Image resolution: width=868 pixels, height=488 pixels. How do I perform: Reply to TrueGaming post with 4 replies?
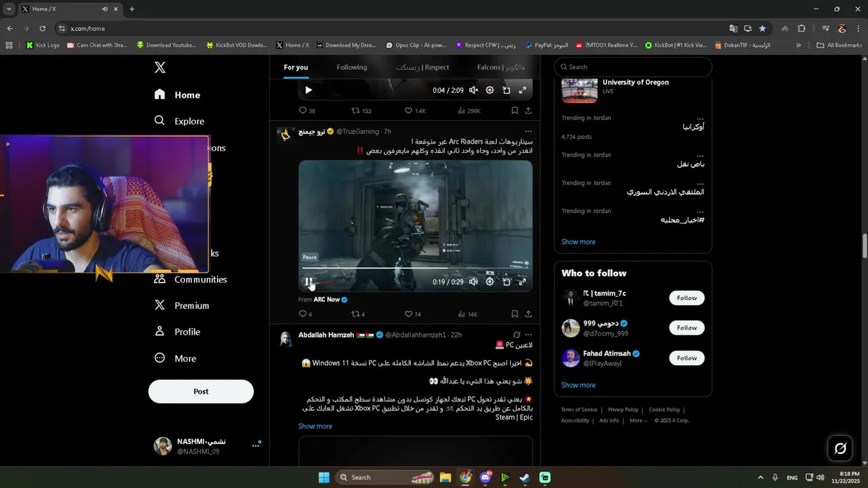coord(305,314)
